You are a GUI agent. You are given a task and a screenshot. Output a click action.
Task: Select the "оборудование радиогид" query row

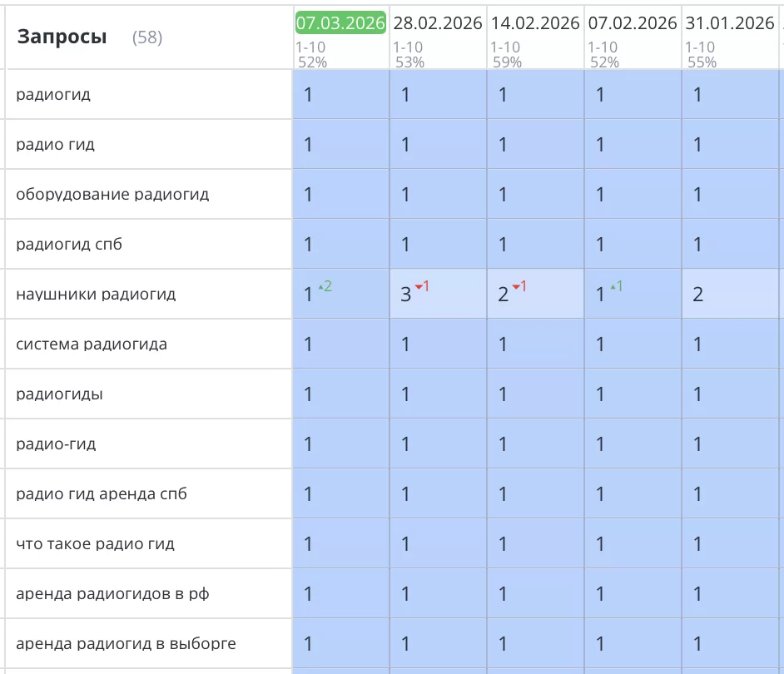112,194
